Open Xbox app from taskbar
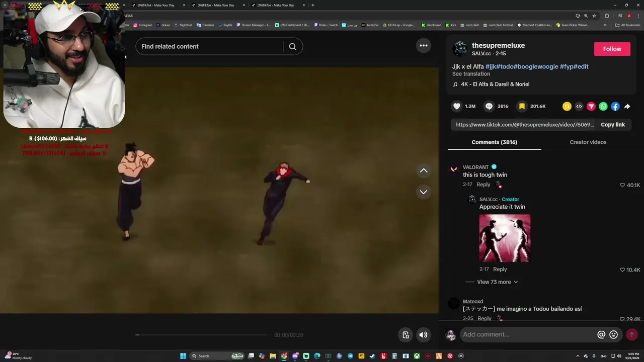This screenshot has height=362, width=644. tap(417, 356)
